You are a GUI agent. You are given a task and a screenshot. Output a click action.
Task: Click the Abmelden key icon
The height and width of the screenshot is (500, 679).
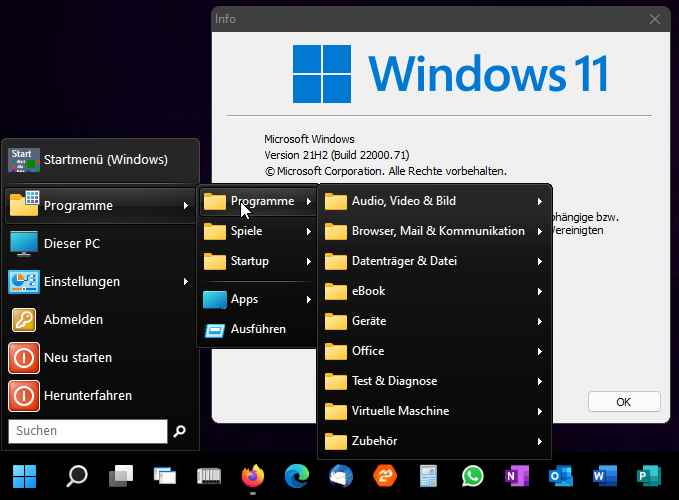point(24,319)
